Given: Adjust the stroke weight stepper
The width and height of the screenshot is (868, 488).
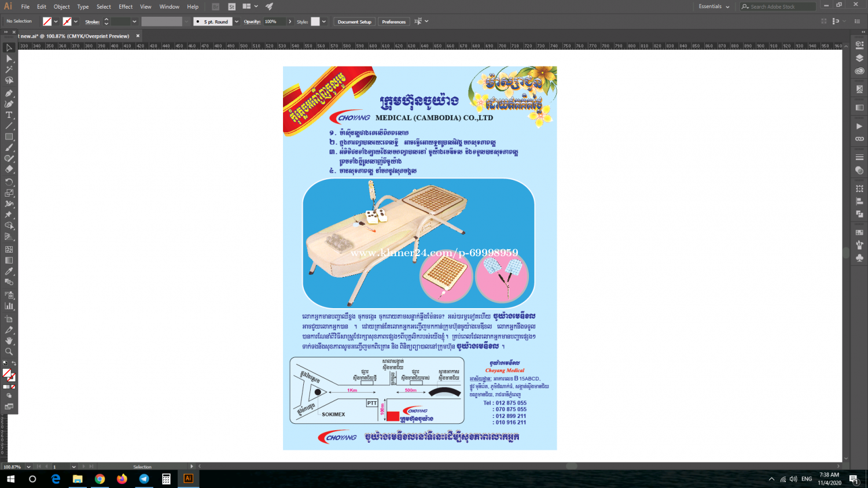Looking at the screenshot, I should click(x=106, y=21).
